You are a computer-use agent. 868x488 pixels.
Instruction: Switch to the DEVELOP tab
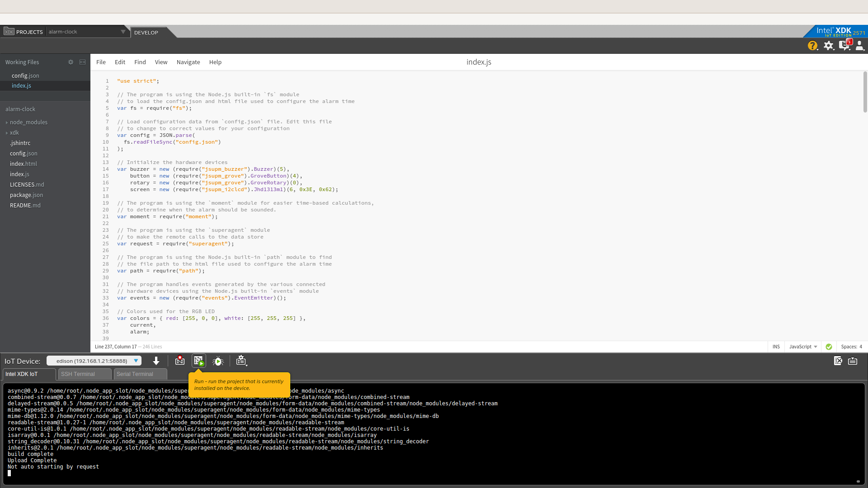coord(146,32)
